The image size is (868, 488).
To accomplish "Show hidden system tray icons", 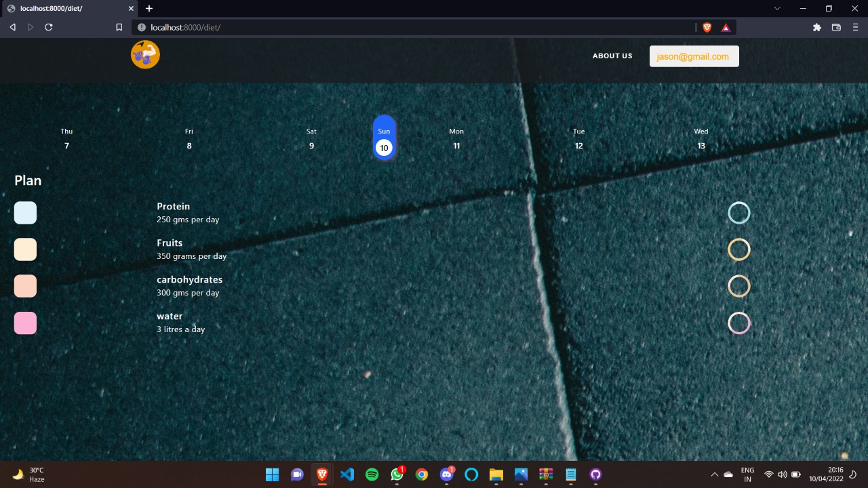I will tap(714, 474).
